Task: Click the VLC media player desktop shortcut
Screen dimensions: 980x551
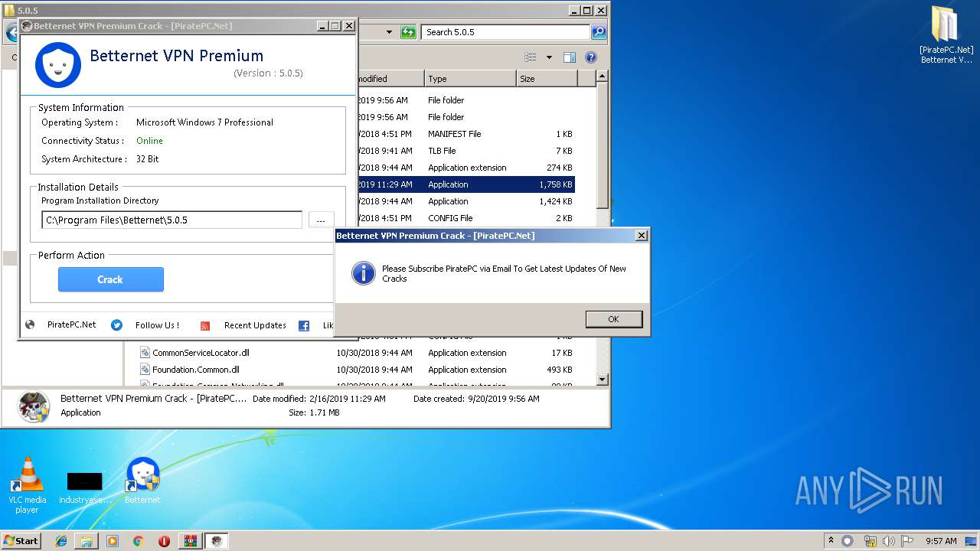Action: [x=28, y=485]
